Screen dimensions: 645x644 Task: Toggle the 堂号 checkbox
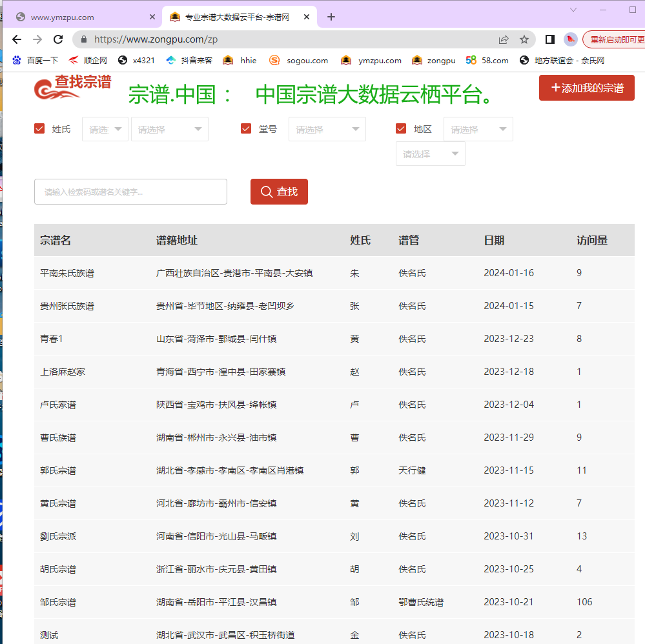point(246,129)
